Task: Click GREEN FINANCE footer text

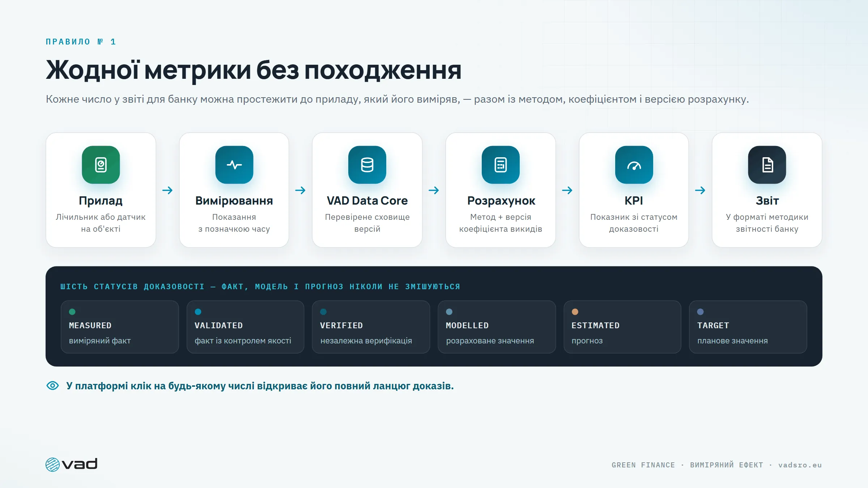Action: coord(643,465)
